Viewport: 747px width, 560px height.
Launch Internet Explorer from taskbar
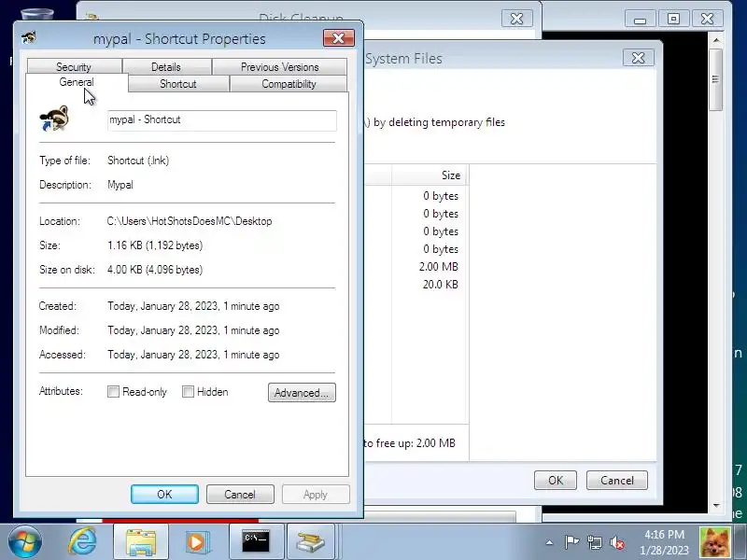(x=82, y=542)
